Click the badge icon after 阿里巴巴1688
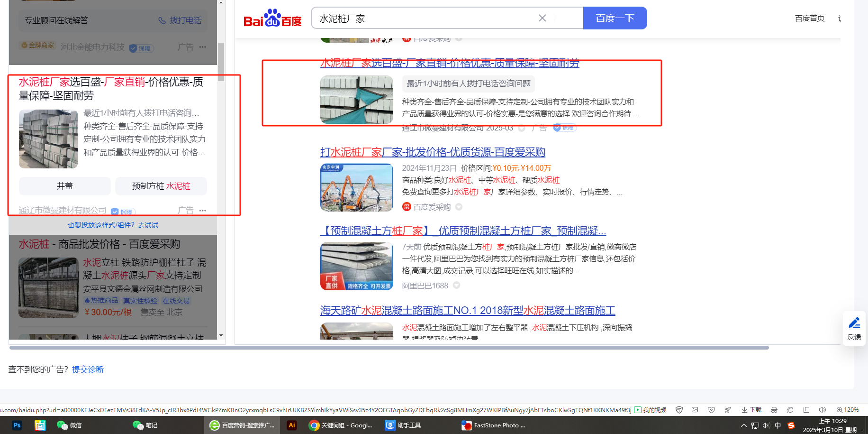The image size is (868, 434). tap(456, 286)
